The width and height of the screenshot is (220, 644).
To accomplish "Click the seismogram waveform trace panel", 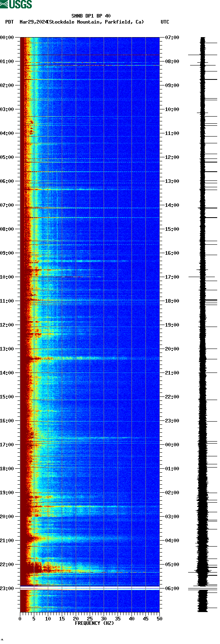I will point(203,325).
